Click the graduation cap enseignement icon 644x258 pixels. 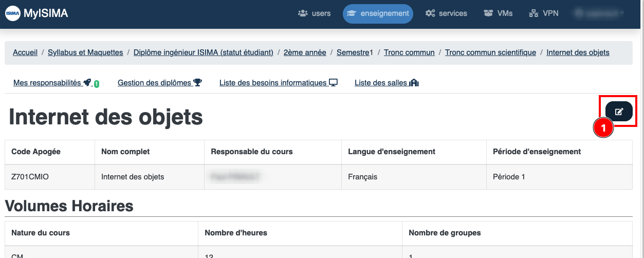[352, 13]
